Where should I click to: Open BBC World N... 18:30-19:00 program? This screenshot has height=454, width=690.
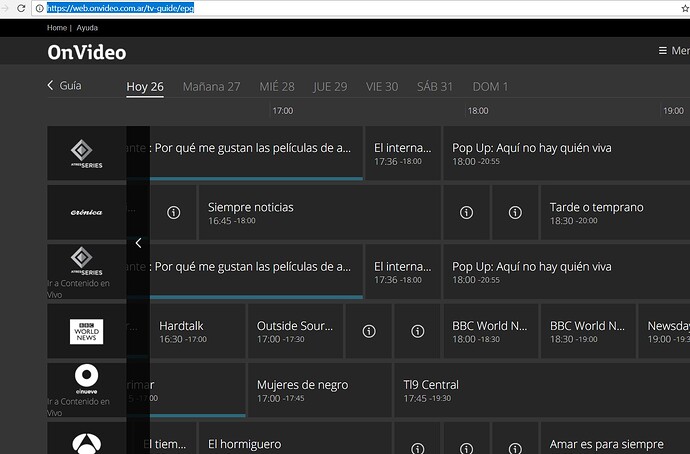588,331
